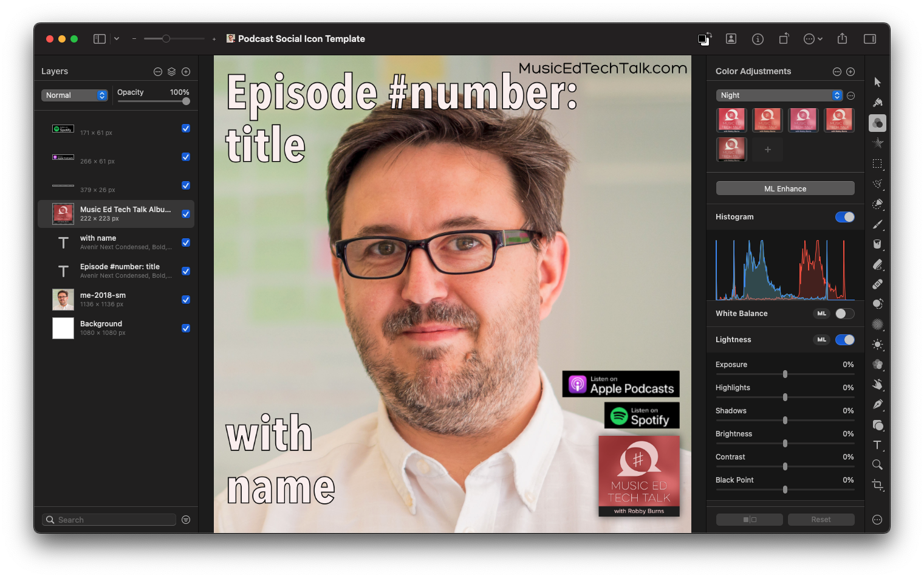
Task: Select the Shape tool
Action: 877,425
